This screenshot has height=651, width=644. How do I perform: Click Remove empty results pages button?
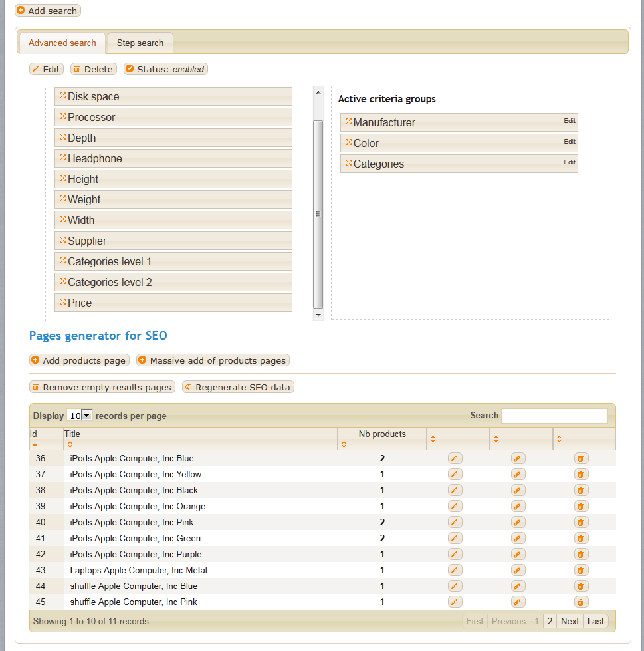tap(102, 387)
